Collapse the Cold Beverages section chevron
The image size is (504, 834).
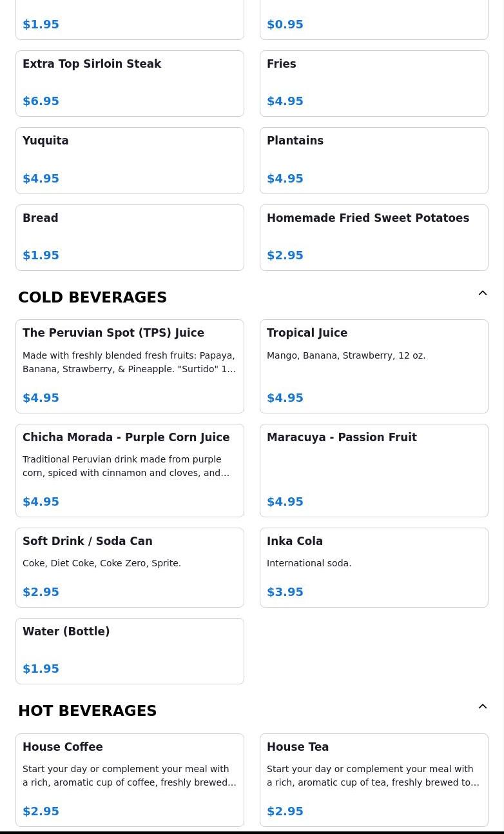click(x=482, y=293)
